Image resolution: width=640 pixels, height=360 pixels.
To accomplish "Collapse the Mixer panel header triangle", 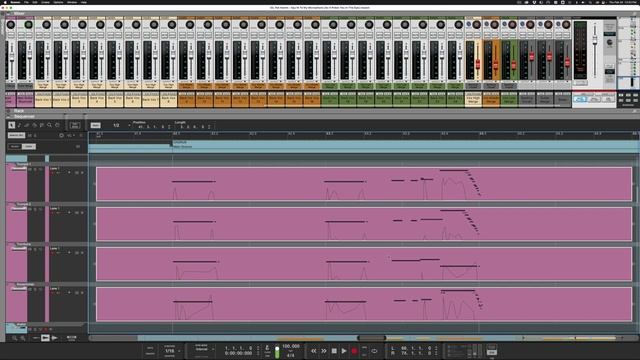I will coord(9,13).
